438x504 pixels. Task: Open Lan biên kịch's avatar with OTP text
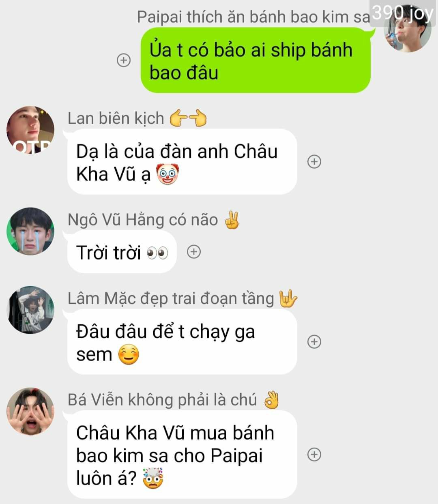[30, 130]
